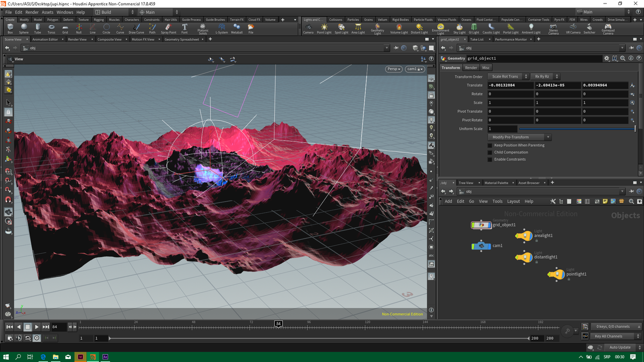Open the Modify Pre-Transform dropdown
The width and height of the screenshot is (644, 362).
(520, 137)
